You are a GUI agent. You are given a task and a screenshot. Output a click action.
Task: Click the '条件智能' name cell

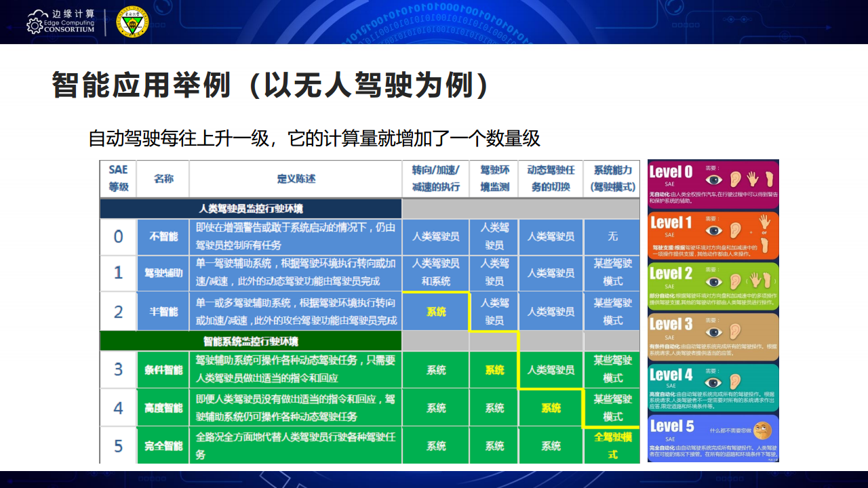(163, 369)
